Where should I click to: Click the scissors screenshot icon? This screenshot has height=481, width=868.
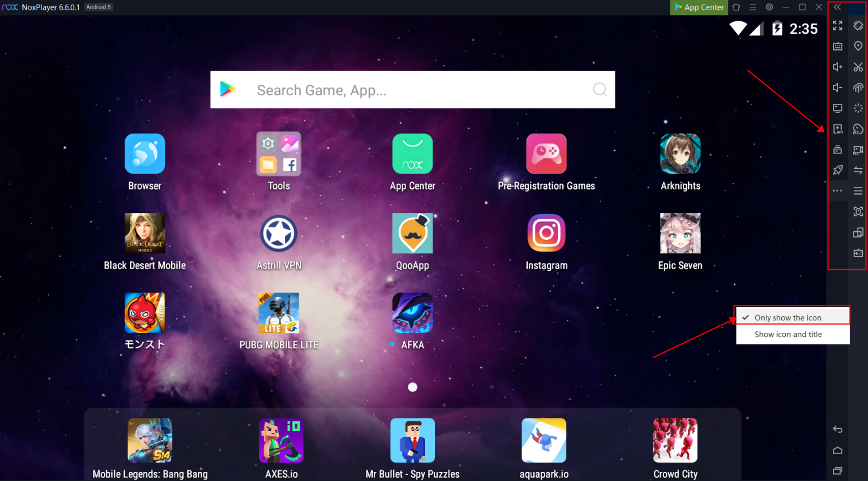click(858, 67)
